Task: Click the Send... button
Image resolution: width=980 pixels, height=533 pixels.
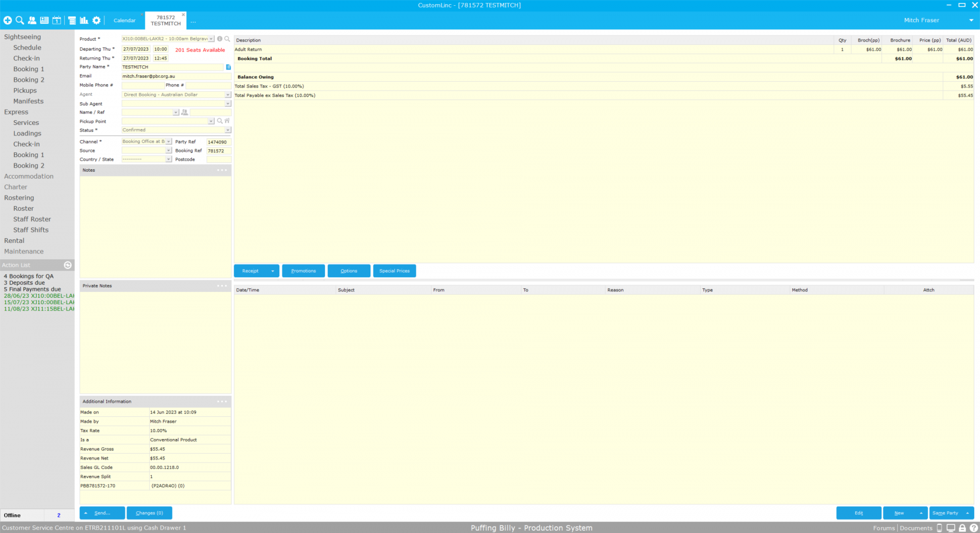Action: (102, 513)
